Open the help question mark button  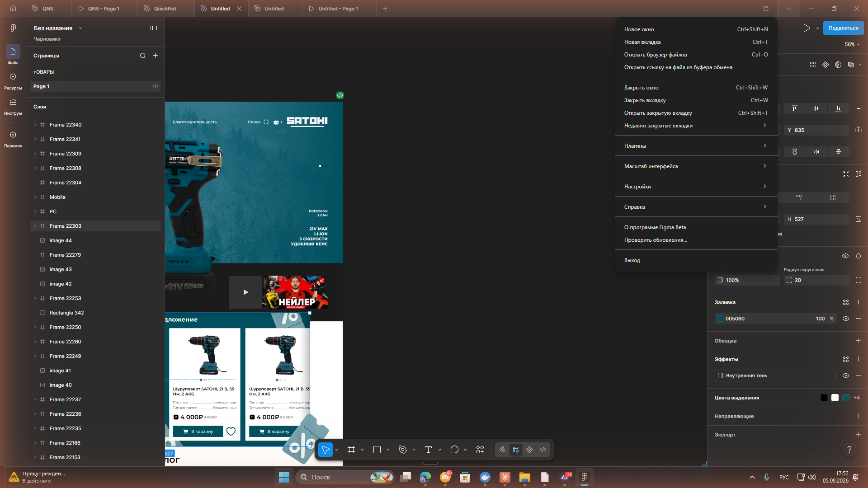coord(849,450)
